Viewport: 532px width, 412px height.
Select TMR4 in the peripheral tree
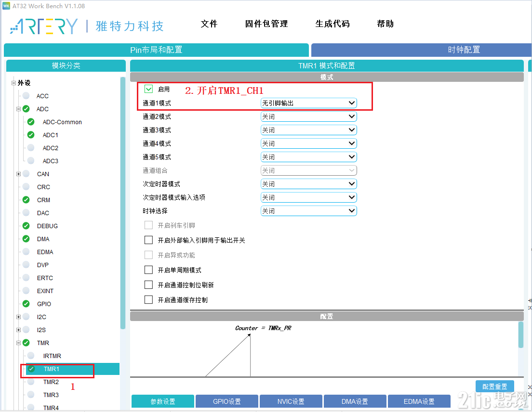click(x=51, y=408)
